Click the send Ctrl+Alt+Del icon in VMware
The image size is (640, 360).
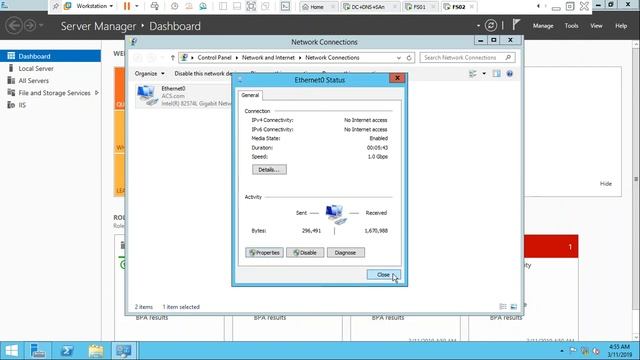click(x=155, y=6)
